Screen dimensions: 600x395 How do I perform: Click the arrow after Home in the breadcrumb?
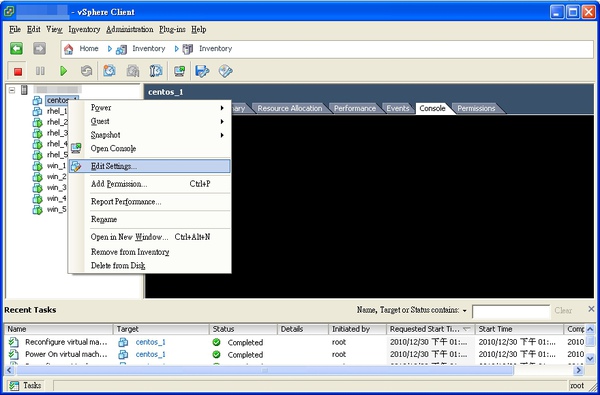(110, 49)
